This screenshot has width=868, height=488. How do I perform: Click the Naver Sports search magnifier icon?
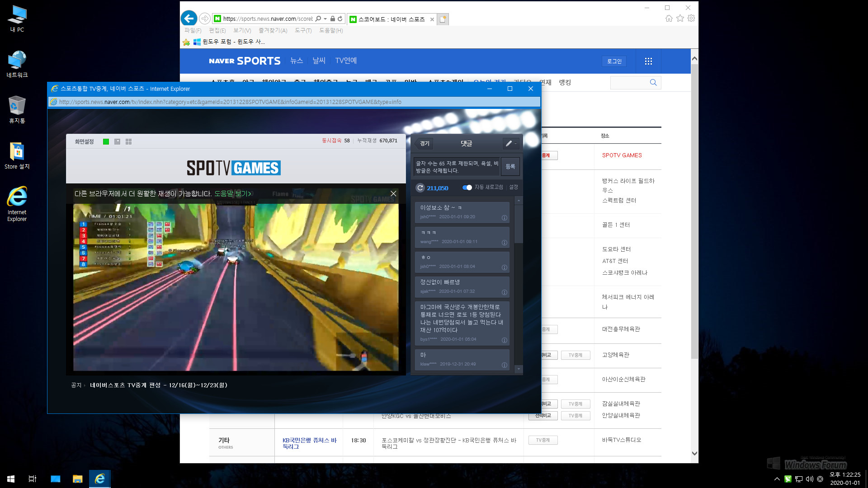653,82
